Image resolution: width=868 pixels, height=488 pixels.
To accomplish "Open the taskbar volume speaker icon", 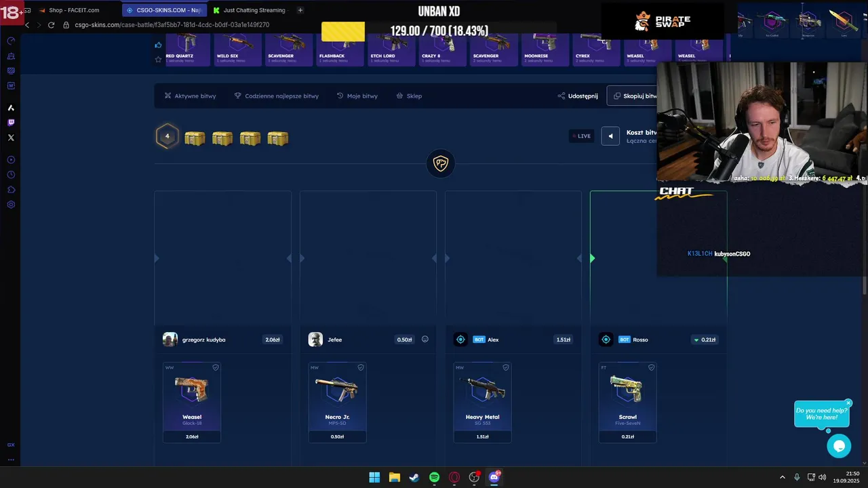I will [x=823, y=477].
